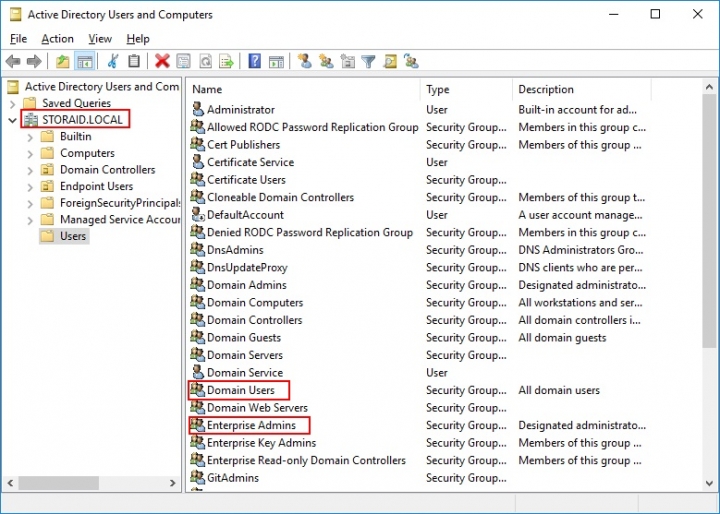This screenshot has width=720, height=514.
Task: Select the STORAID.LOCAL domain icon
Action: 31,119
